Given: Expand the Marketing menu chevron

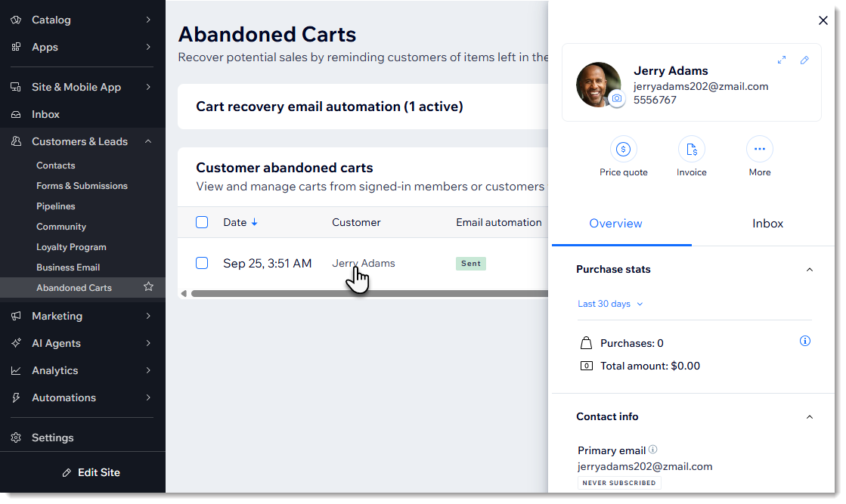Looking at the screenshot, I should click(148, 316).
